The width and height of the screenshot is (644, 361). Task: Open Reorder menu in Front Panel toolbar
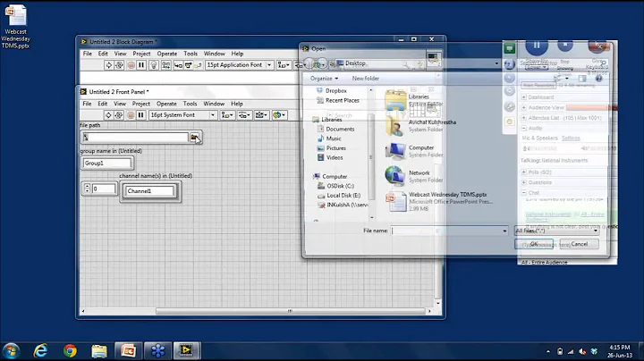pyautogui.click(x=279, y=115)
